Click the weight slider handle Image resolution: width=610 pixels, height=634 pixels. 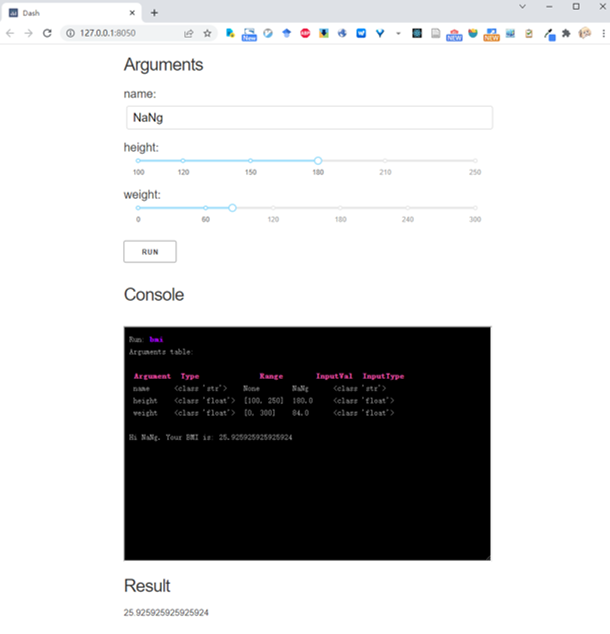232,208
